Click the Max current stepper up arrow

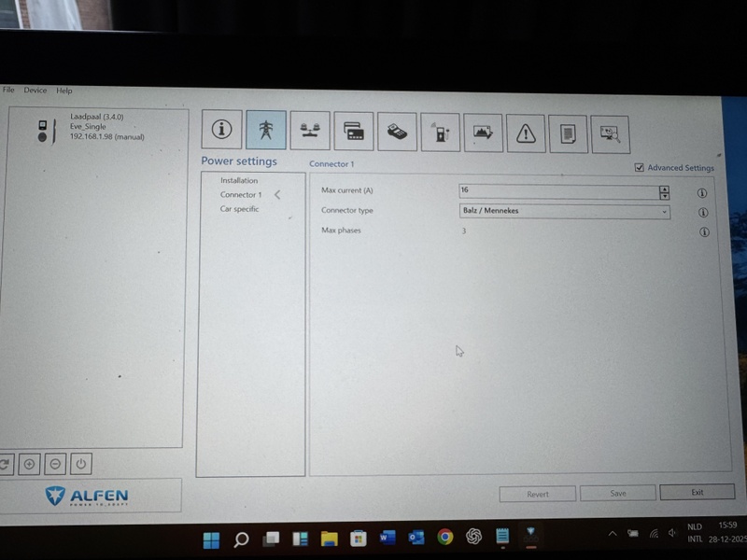click(x=663, y=188)
